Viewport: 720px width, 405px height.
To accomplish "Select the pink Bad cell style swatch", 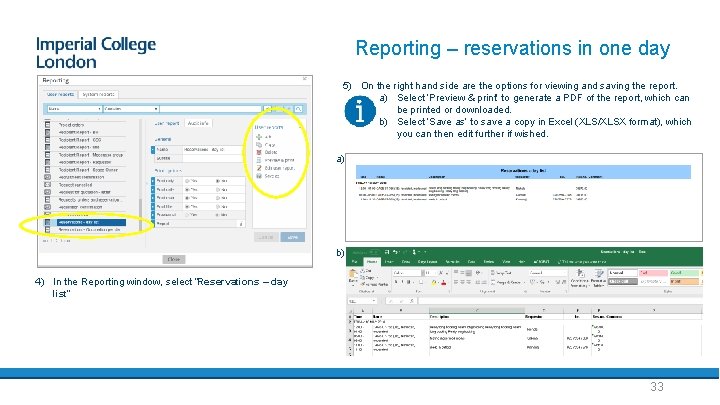I will (653, 273).
